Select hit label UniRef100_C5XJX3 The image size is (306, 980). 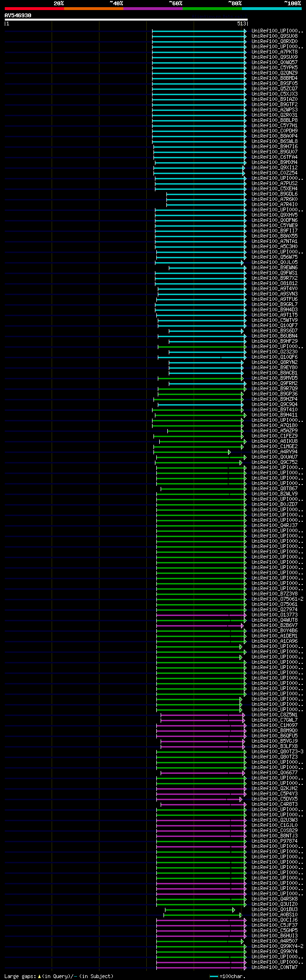pos(274,94)
